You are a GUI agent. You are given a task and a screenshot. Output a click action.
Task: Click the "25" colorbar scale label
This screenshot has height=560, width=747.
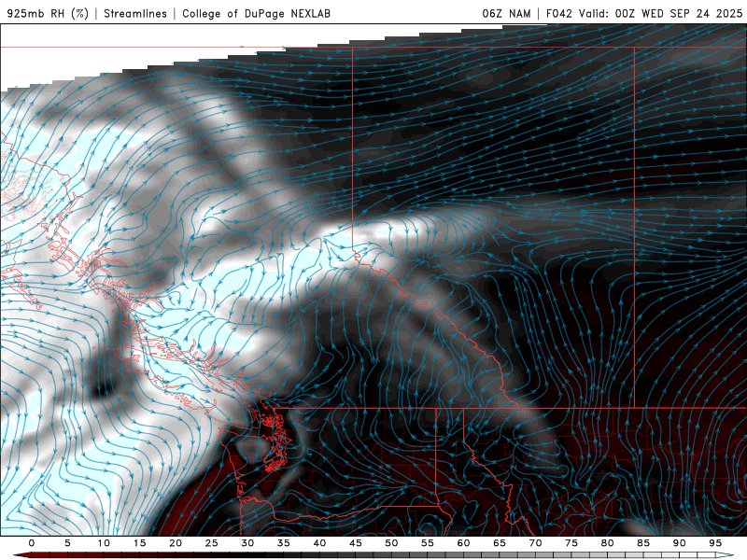point(212,543)
